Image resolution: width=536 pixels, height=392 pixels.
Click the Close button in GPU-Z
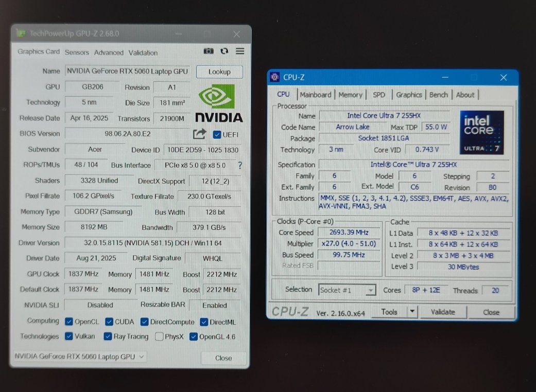[x=223, y=358]
